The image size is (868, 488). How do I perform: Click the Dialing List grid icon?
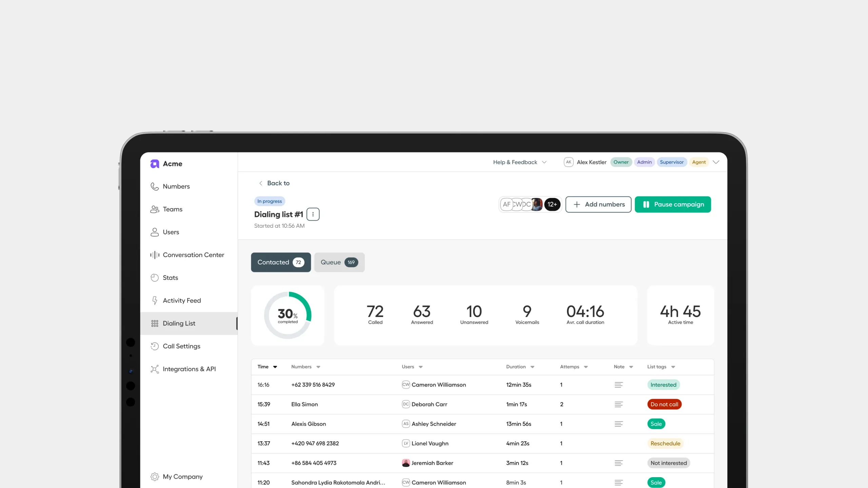155,323
